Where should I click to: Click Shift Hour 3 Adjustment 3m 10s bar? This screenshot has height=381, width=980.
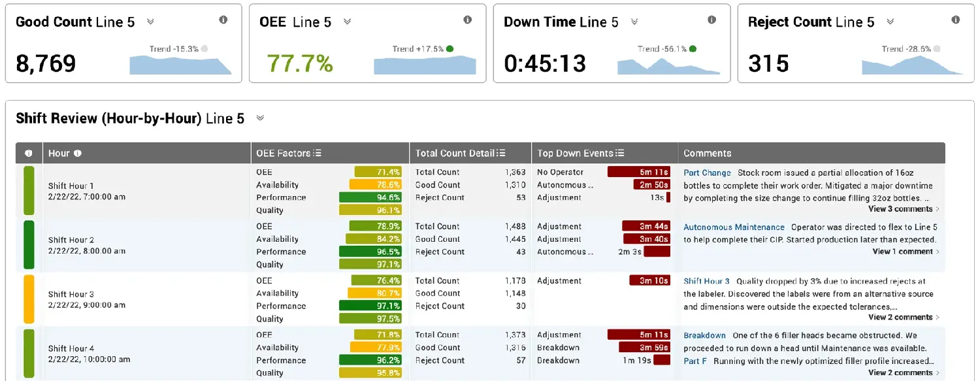pyautogui.click(x=650, y=281)
